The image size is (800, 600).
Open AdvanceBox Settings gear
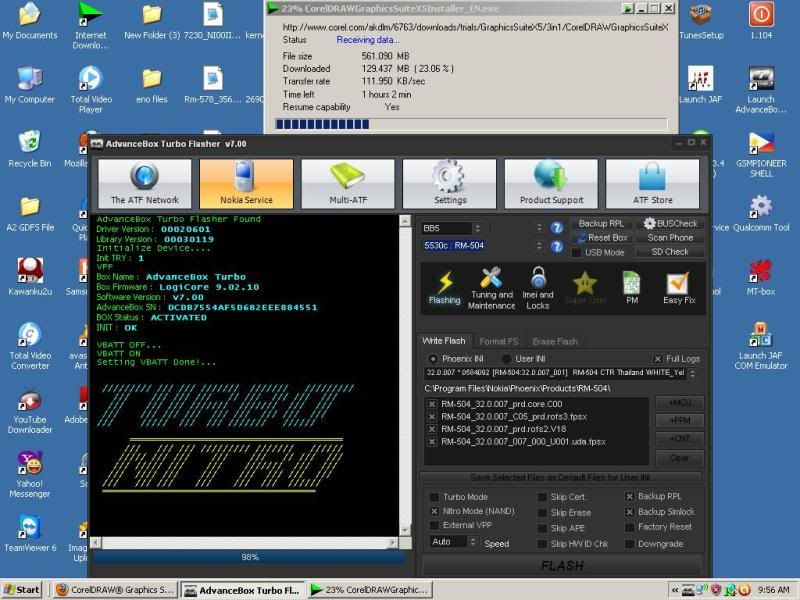(449, 184)
